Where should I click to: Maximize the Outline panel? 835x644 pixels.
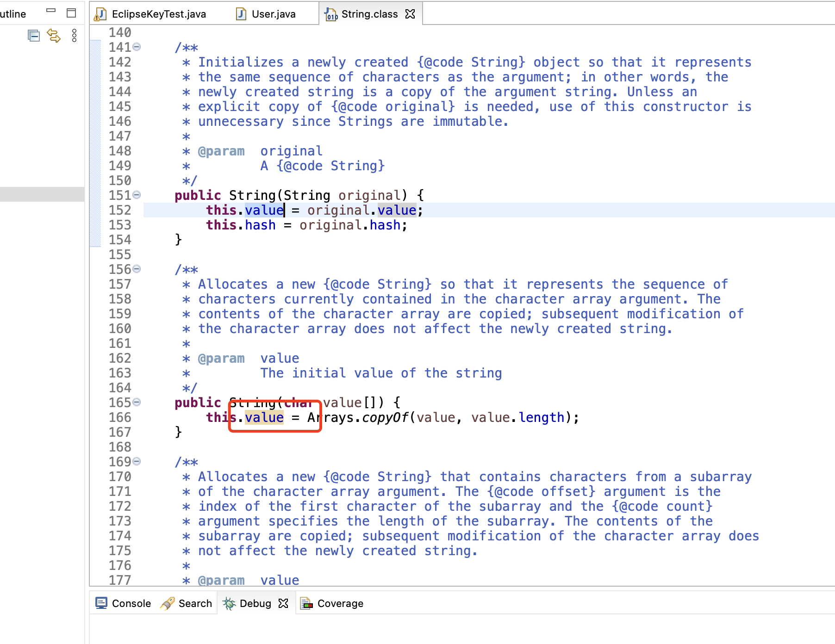click(x=71, y=13)
